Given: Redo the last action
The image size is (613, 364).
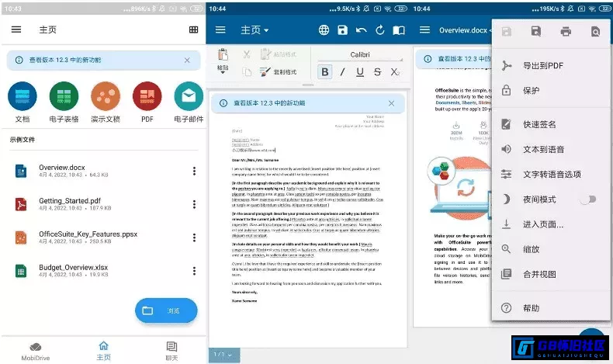Looking at the screenshot, I should tap(380, 30).
